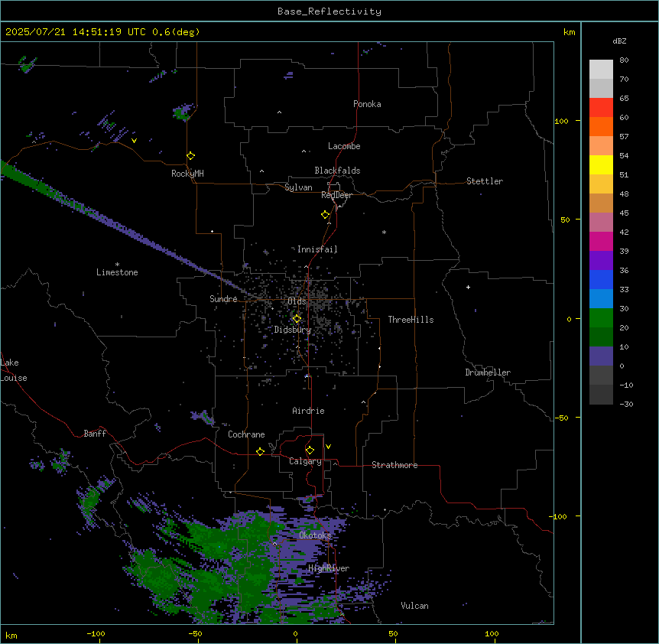Click the Stettler city label

pyautogui.click(x=485, y=181)
